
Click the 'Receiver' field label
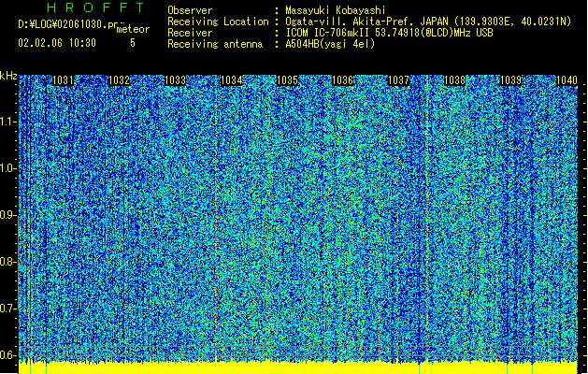(190, 33)
